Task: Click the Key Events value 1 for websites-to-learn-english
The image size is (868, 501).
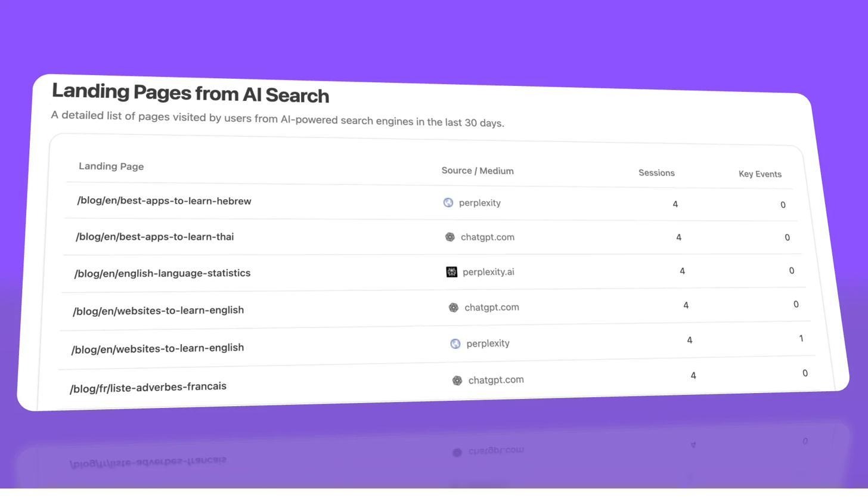Action: pos(801,338)
